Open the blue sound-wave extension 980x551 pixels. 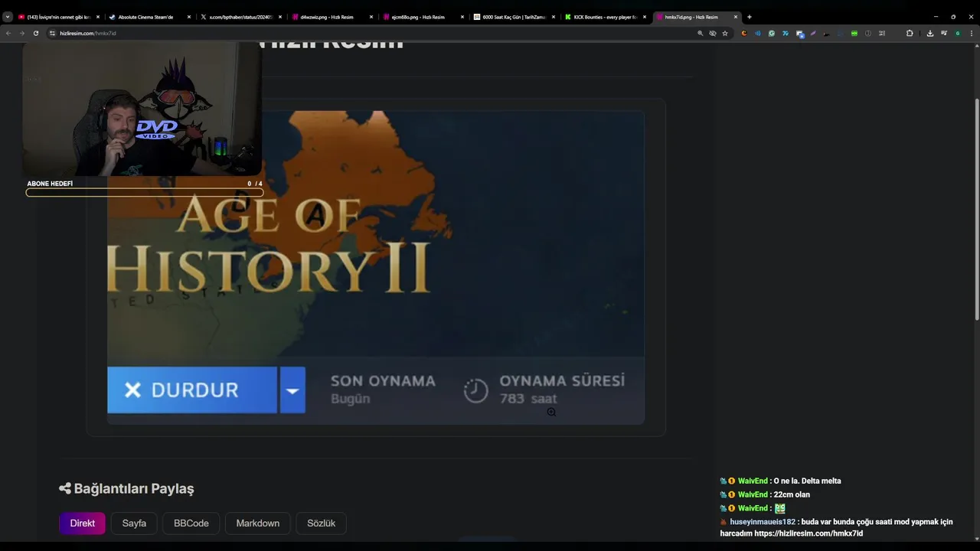pyautogui.click(x=758, y=33)
